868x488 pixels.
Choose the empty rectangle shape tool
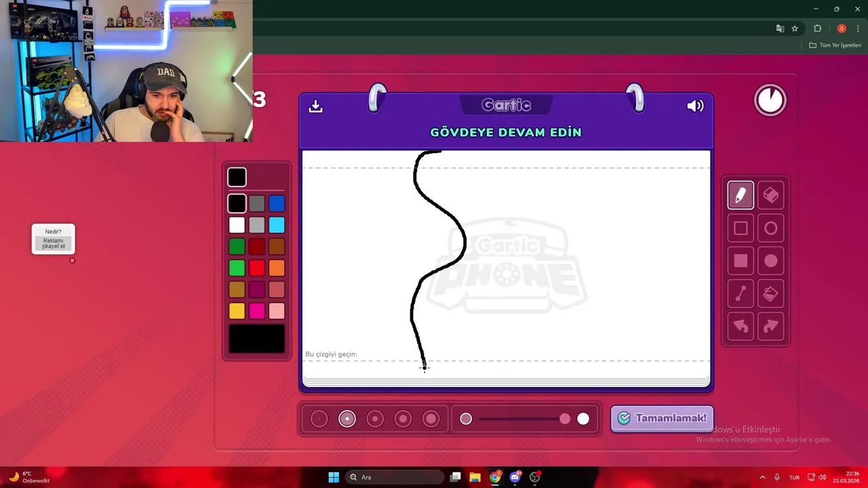pos(741,228)
